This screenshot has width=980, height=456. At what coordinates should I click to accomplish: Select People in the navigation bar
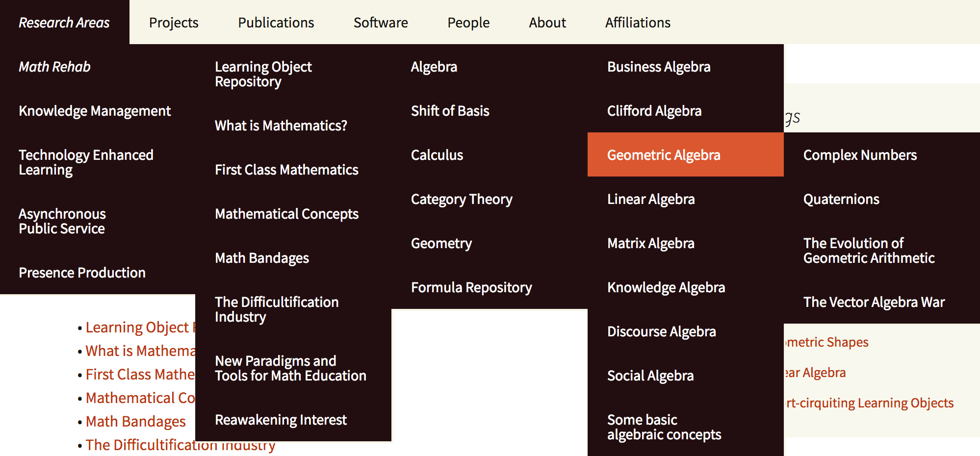click(468, 23)
